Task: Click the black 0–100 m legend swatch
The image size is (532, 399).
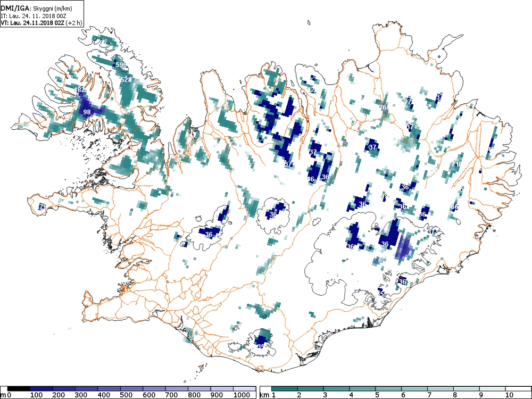Action: pyautogui.click(x=19, y=389)
